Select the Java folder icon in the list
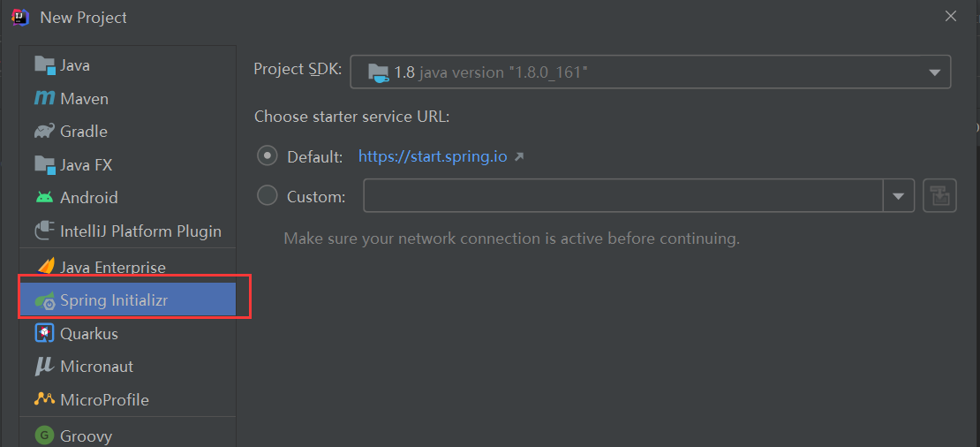The width and height of the screenshot is (980, 447). click(x=44, y=65)
